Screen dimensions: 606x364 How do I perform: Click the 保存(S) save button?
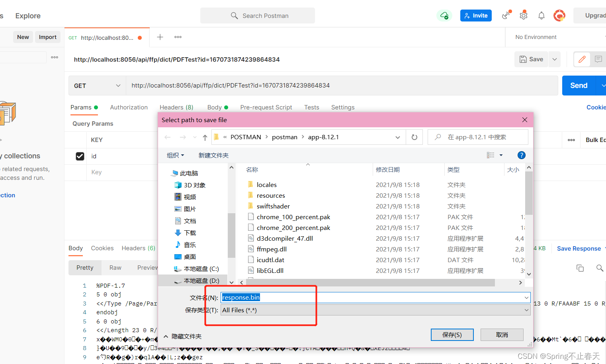(x=452, y=335)
